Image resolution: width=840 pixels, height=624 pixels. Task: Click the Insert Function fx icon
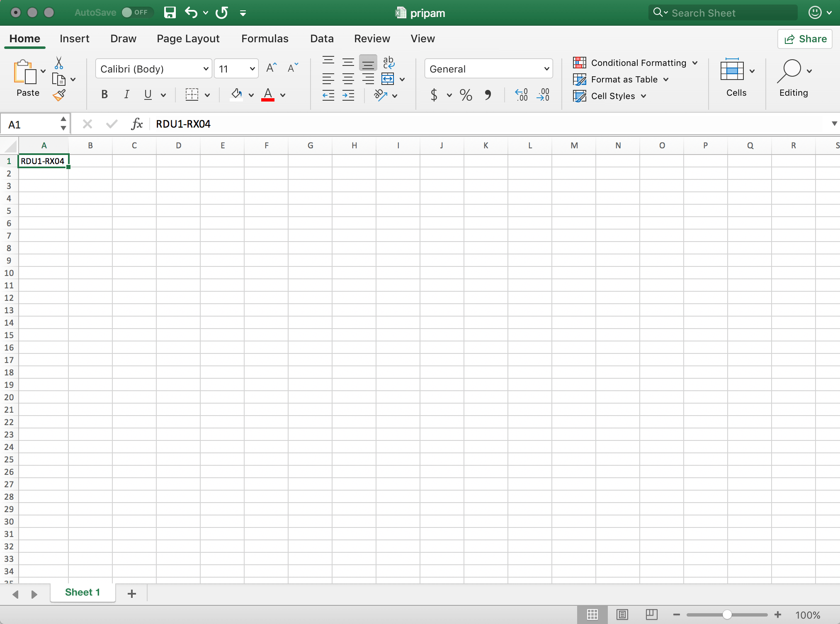click(x=136, y=124)
